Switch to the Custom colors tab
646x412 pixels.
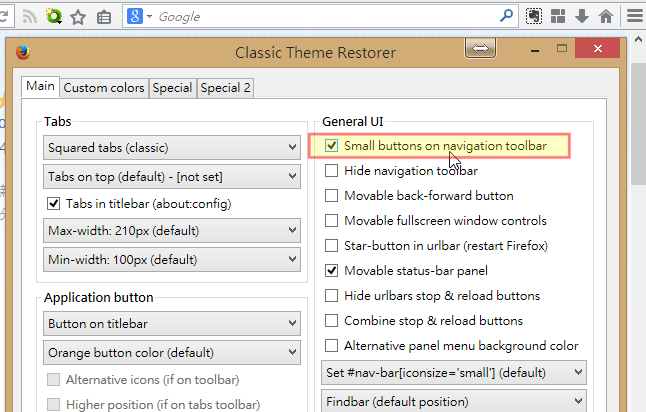(104, 88)
